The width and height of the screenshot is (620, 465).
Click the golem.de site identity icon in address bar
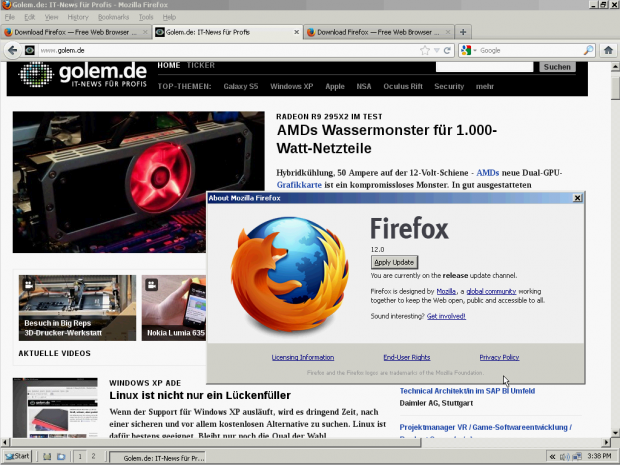(30, 51)
